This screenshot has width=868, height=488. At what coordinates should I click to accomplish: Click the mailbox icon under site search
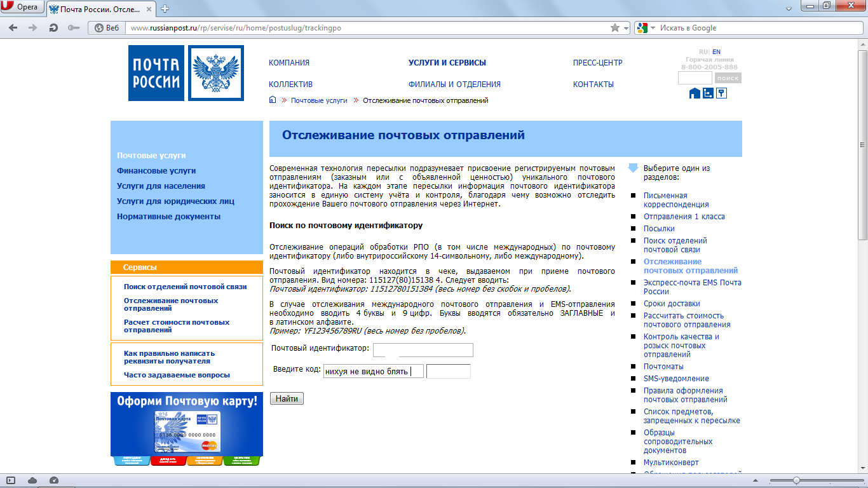click(721, 93)
